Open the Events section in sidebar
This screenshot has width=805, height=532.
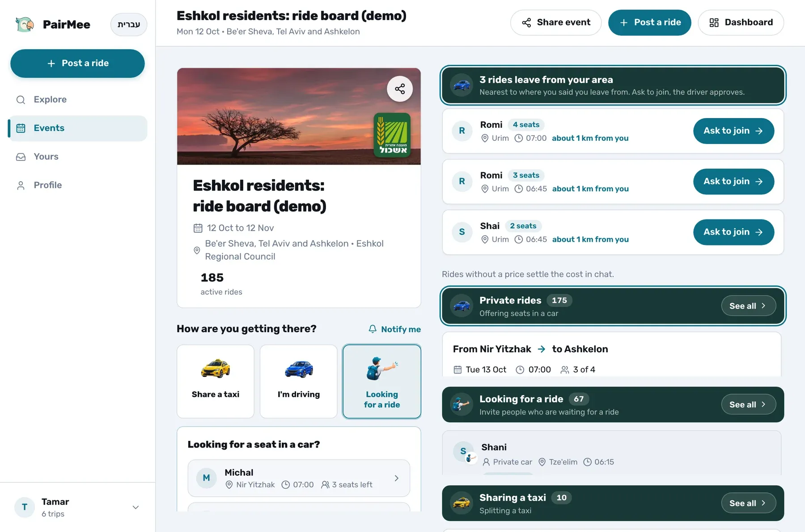pos(77,128)
